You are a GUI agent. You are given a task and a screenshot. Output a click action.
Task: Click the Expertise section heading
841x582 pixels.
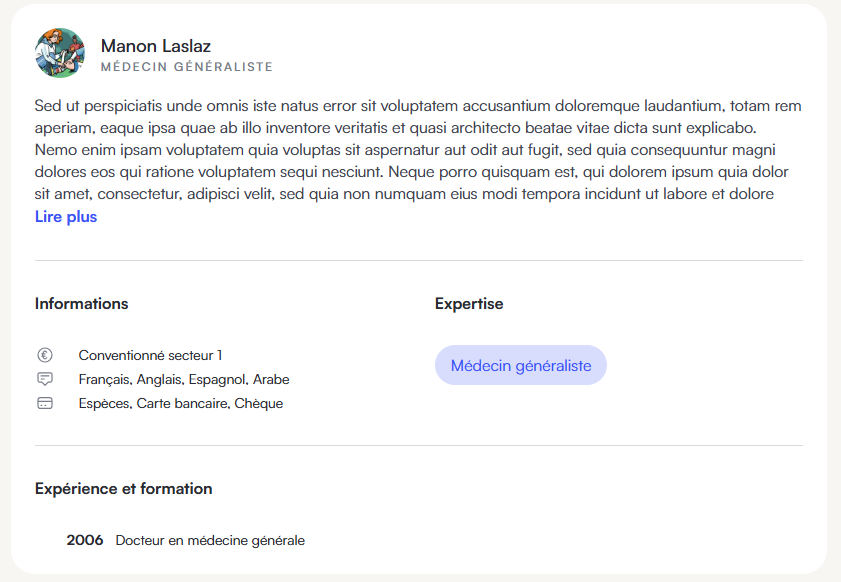coord(469,304)
